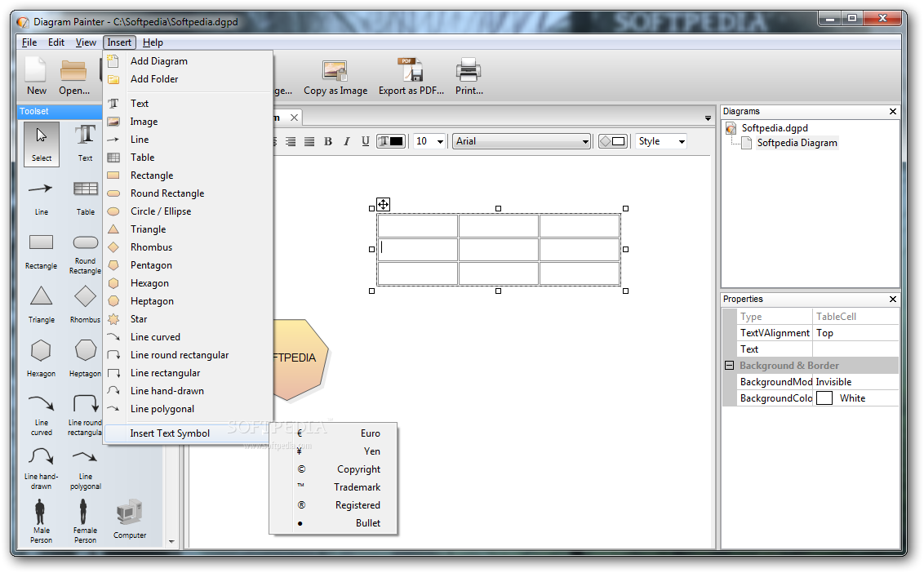Align text to the right
The image size is (924, 573).
pyautogui.click(x=291, y=141)
